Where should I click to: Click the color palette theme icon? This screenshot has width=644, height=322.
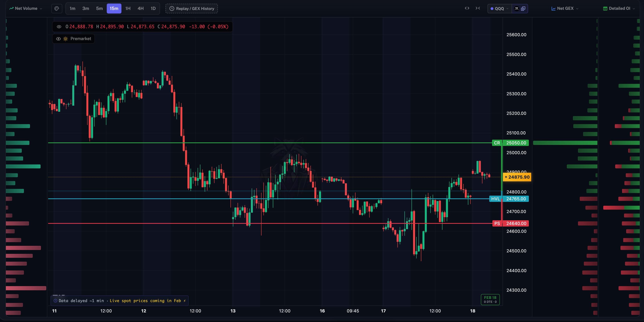(x=57, y=8)
